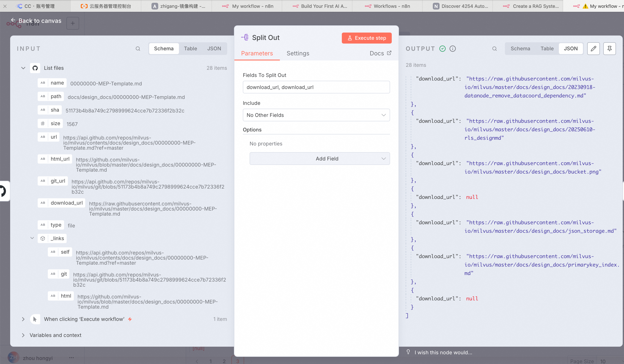Screen dimensions: 624x364
Task: Pin the output data
Action: (x=609, y=49)
